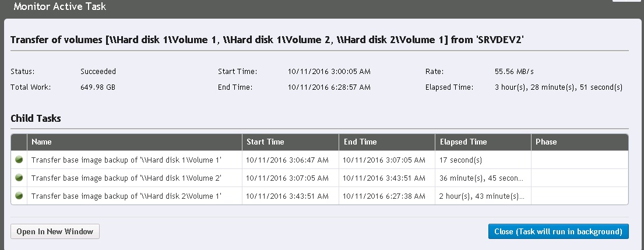
Task: Click green status icon for Volume 1 transfer
Action: [19, 160]
